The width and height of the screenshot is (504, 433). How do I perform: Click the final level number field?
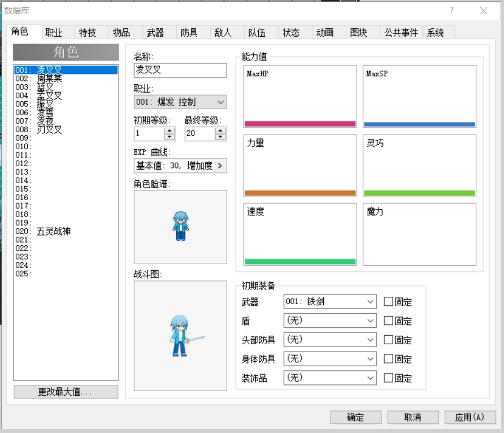coord(200,134)
